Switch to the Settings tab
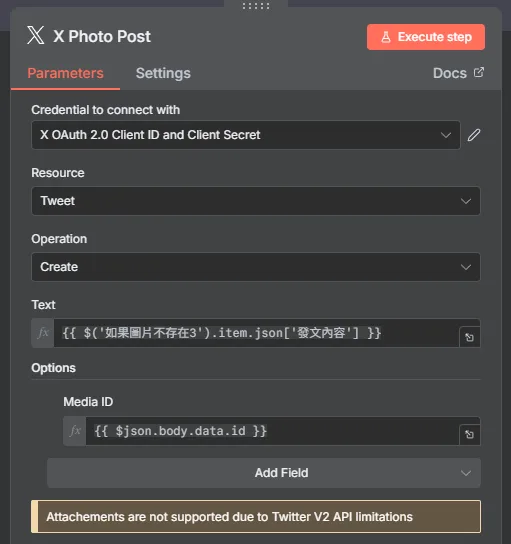The image size is (511, 544). 163,73
